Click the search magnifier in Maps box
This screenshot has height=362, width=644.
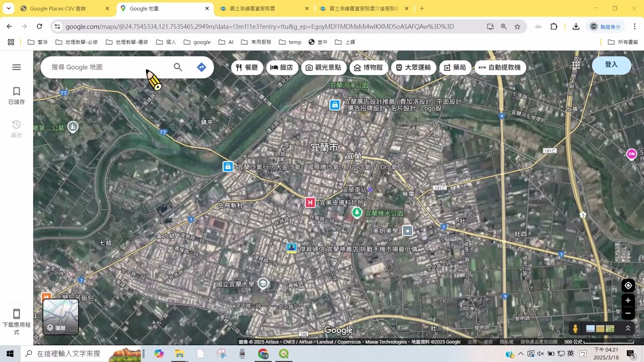(x=178, y=67)
